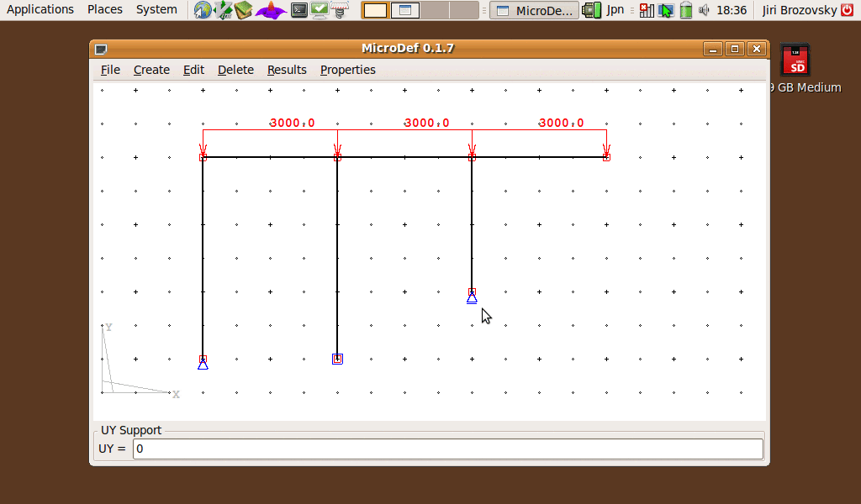The height and width of the screenshot is (504, 861).
Task: Select the square fixed support under the middle column
Action: (x=337, y=359)
